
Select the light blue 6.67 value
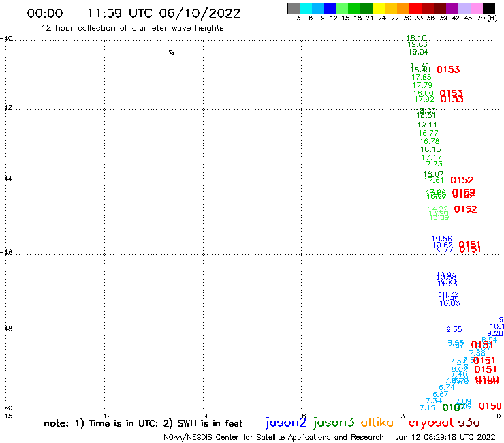(441, 395)
